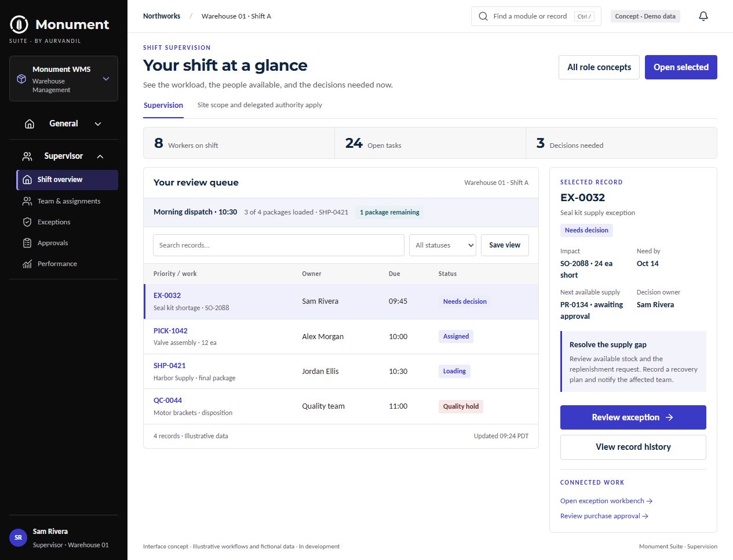The width and height of the screenshot is (733, 560).
Task: Open Approvals in sidebar
Action: 67,243
